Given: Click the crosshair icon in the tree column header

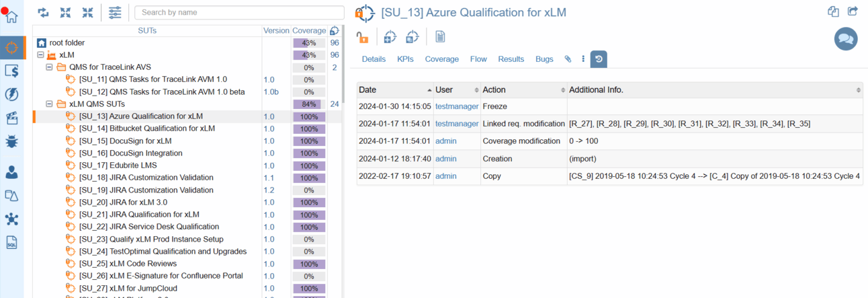Looking at the screenshot, I should tap(335, 30).
